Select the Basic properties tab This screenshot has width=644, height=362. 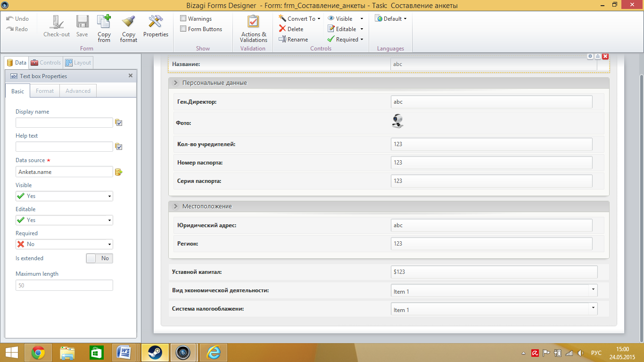pos(18,91)
